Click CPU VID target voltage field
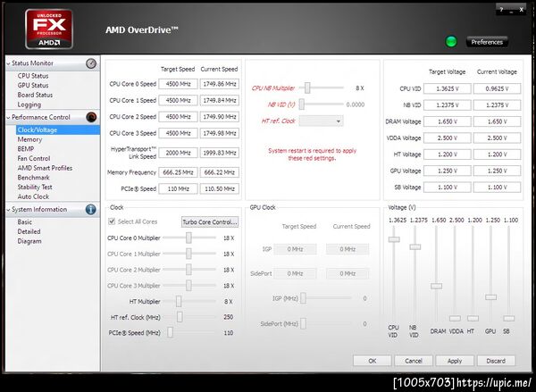Image resolution: width=536 pixels, height=392 pixels. (448, 88)
